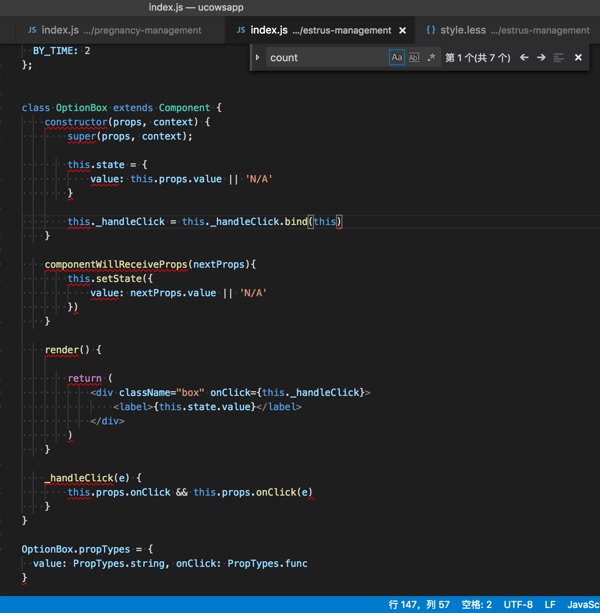Go to previous match arrow
This screenshot has width=600, height=613.
coord(523,58)
